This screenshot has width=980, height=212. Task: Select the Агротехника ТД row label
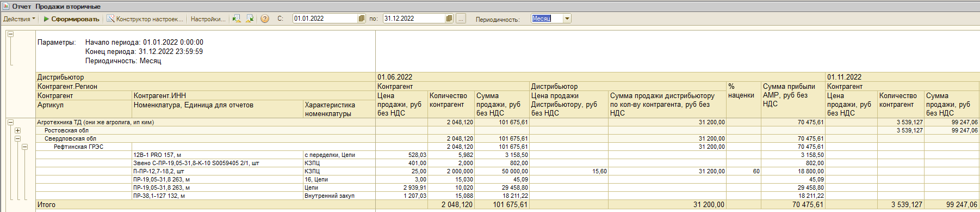(95, 123)
